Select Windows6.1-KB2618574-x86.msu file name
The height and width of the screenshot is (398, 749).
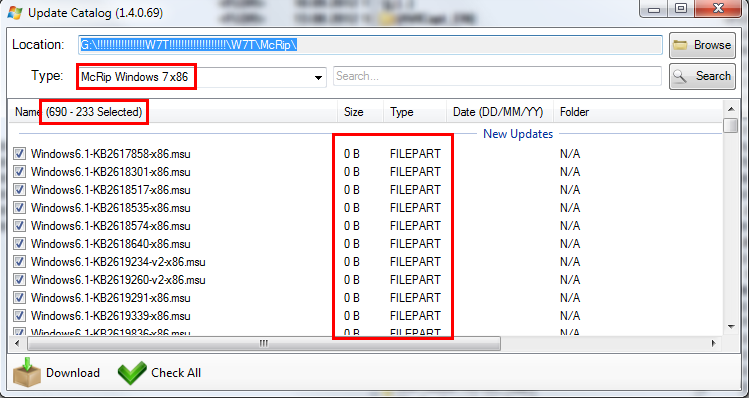click(110, 226)
